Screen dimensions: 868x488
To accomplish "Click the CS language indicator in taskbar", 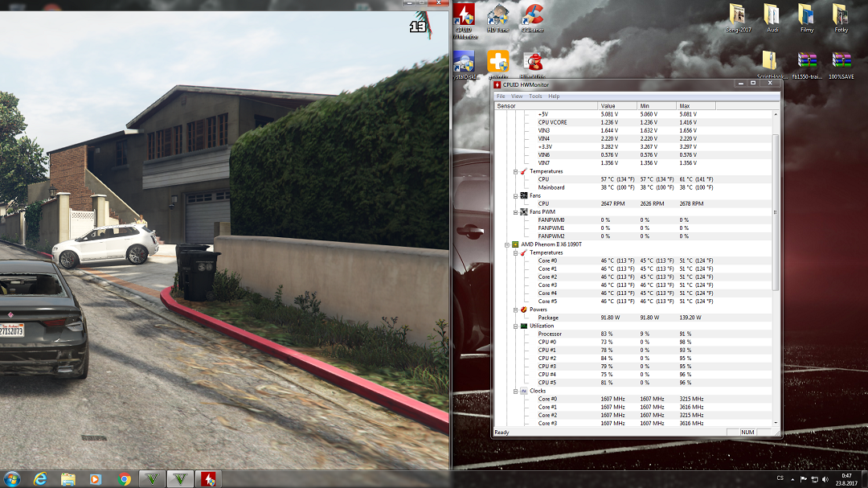I will pyautogui.click(x=780, y=478).
